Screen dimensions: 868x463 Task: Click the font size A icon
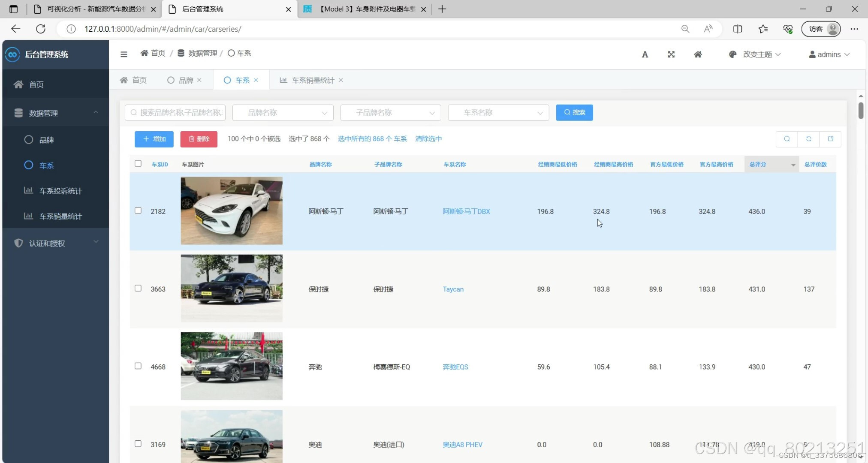[x=645, y=54]
